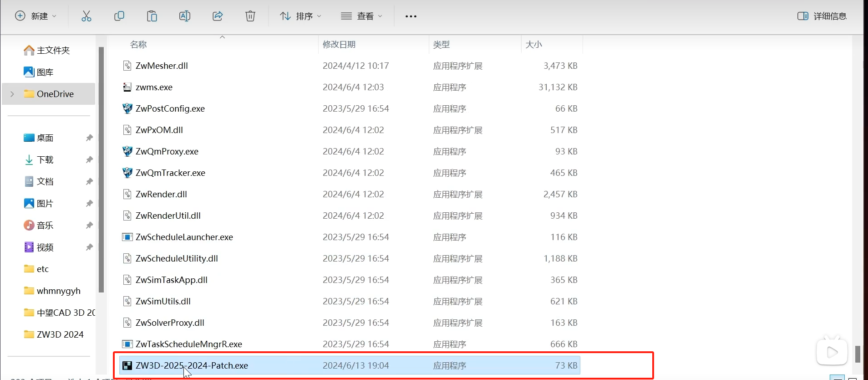Sort by 类型 column header
Screen dimensions: 868x380
coord(442,44)
